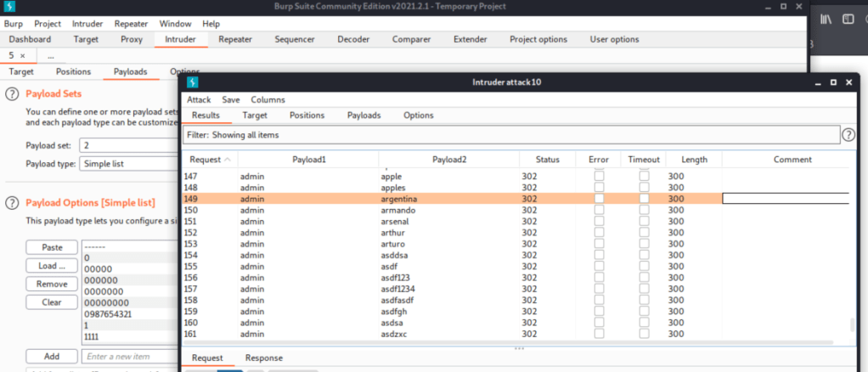Click the filter help question mark icon
Image resolution: width=868 pixels, height=372 pixels.
(848, 135)
